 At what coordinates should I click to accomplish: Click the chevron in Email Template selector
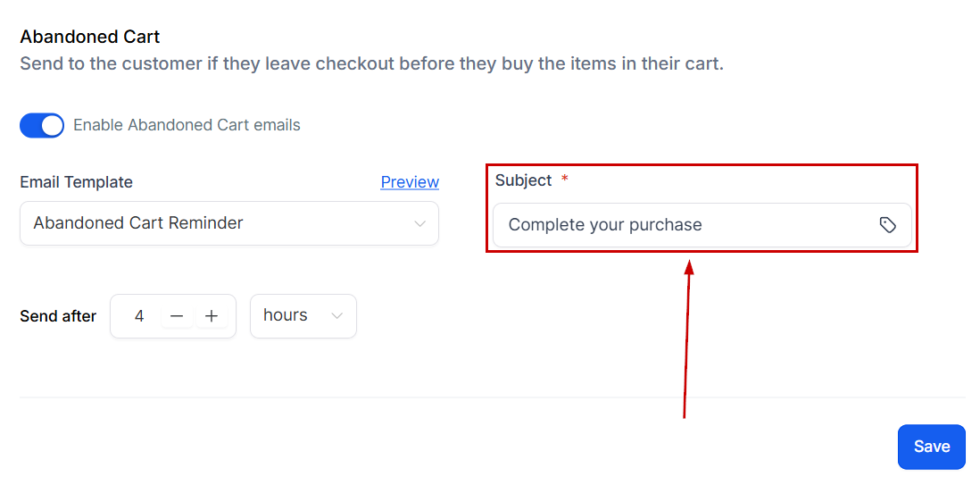[419, 223]
